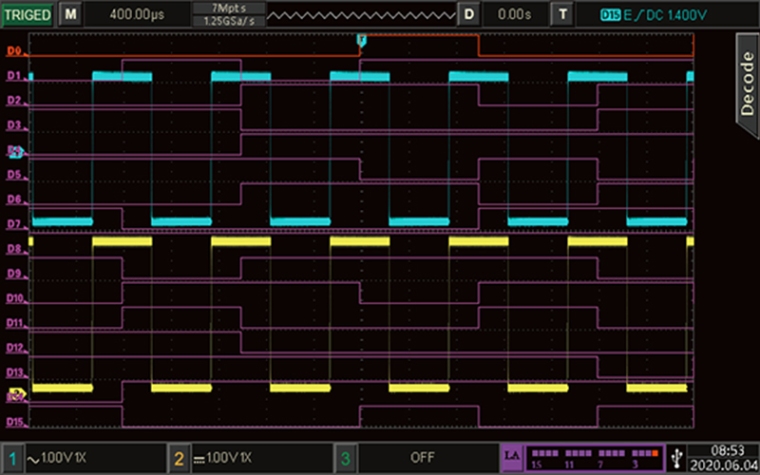Open the D15 edge trigger settings
The height and width of the screenshot is (475, 760).
pos(652,15)
